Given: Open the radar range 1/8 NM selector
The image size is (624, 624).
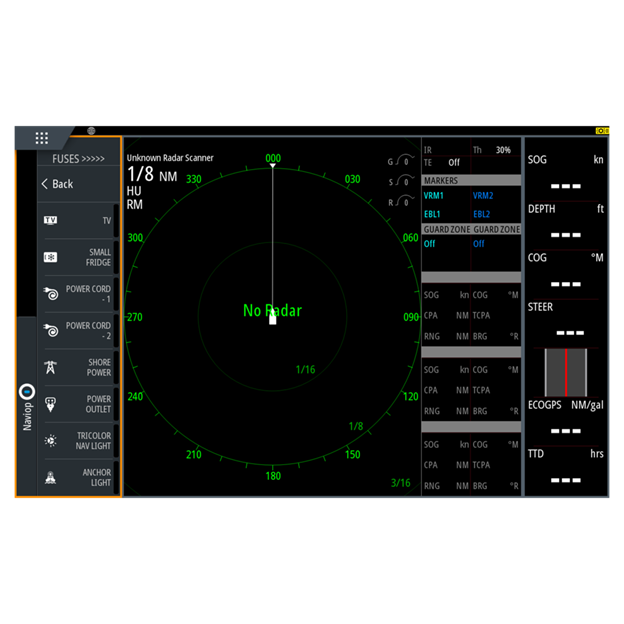Looking at the screenshot, I should tap(152, 175).
